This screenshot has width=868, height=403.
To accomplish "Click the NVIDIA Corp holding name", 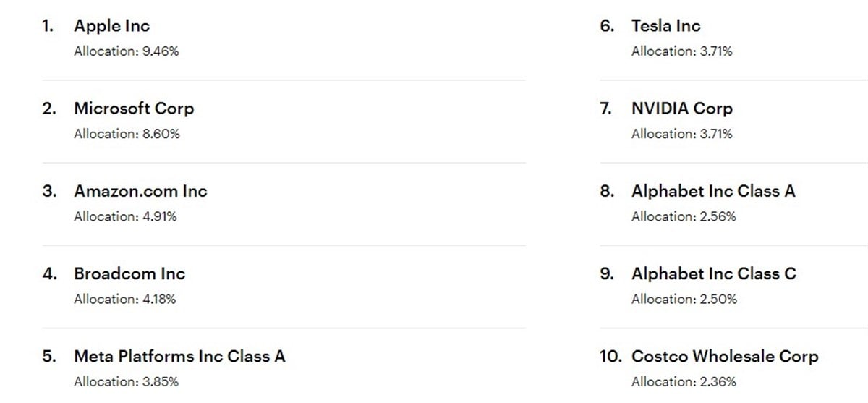I will click(681, 109).
